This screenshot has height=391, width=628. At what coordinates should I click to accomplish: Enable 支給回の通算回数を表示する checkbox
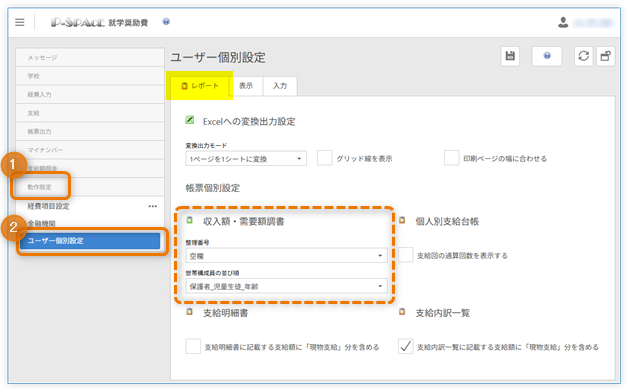[x=405, y=255]
